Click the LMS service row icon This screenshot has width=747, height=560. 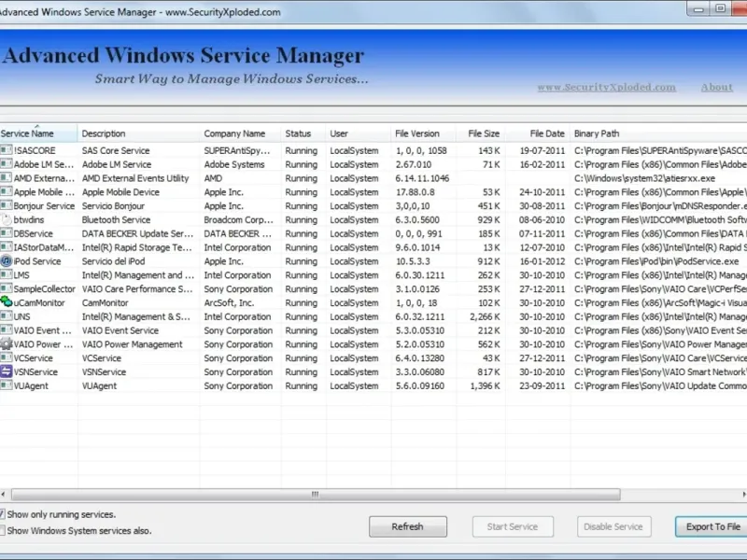7,274
